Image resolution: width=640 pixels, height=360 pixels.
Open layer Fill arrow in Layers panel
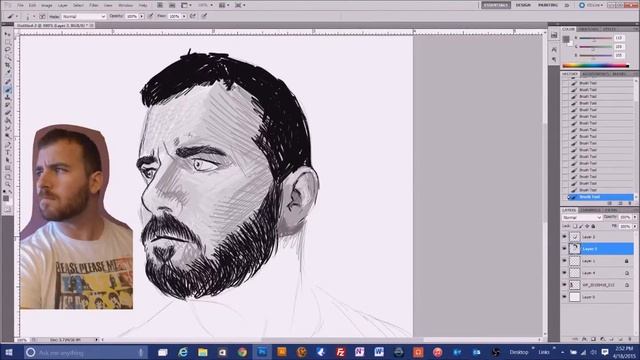point(635,226)
